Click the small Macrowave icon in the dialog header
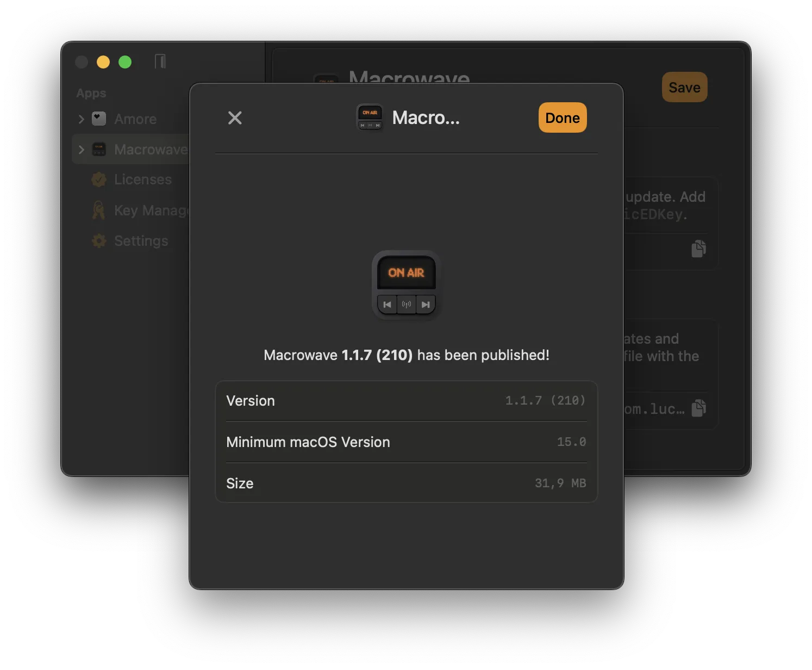The width and height of the screenshot is (812, 670). [370, 118]
